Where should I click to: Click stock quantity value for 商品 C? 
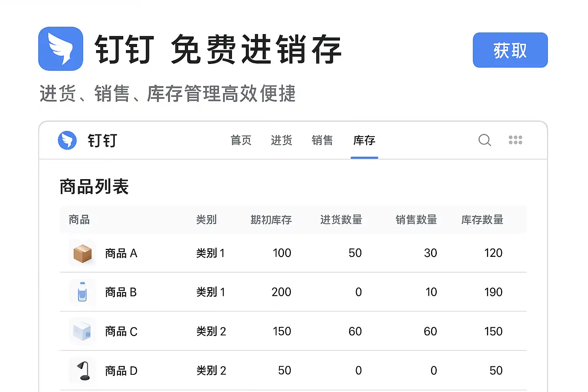[x=493, y=331]
